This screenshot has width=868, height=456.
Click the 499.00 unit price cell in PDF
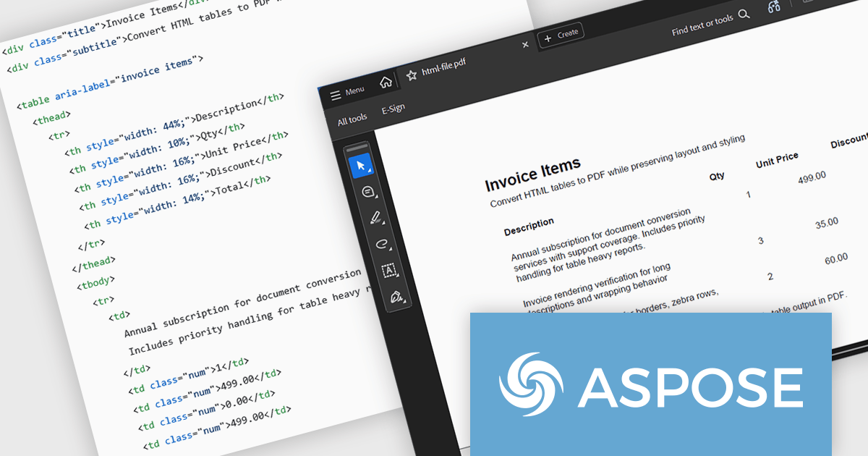coord(812,178)
